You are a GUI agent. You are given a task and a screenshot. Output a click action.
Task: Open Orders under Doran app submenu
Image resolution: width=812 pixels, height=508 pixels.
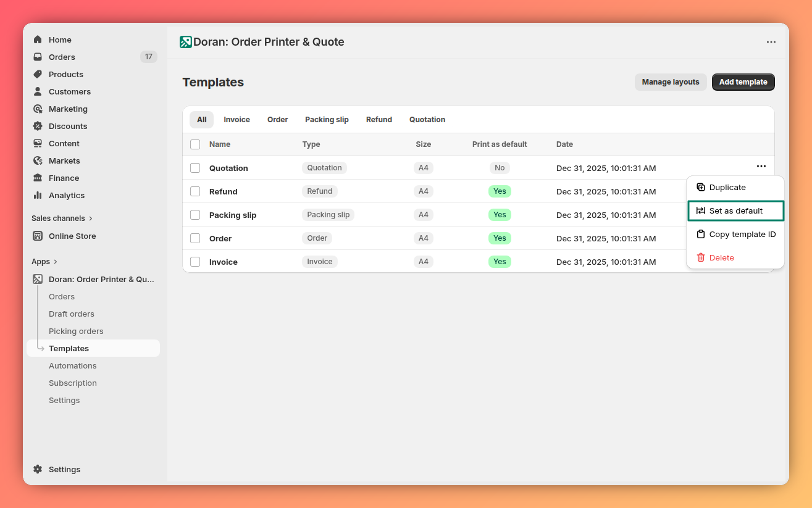pyautogui.click(x=62, y=296)
